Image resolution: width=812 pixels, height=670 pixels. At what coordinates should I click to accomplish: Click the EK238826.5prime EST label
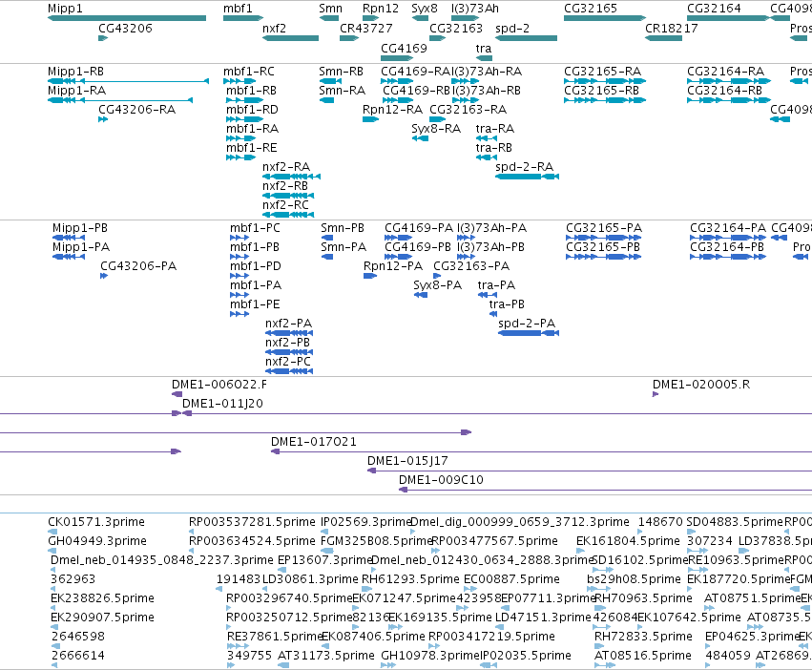102,598
